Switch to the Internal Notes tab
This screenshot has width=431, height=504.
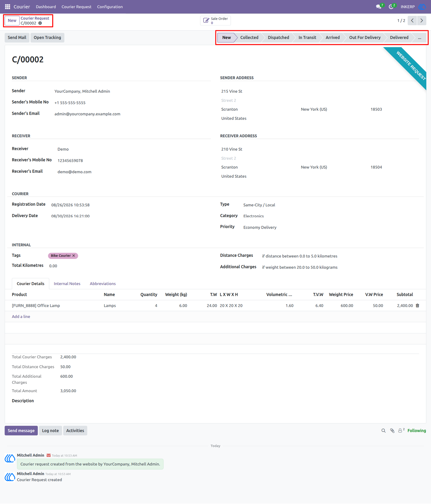pos(67,283)
